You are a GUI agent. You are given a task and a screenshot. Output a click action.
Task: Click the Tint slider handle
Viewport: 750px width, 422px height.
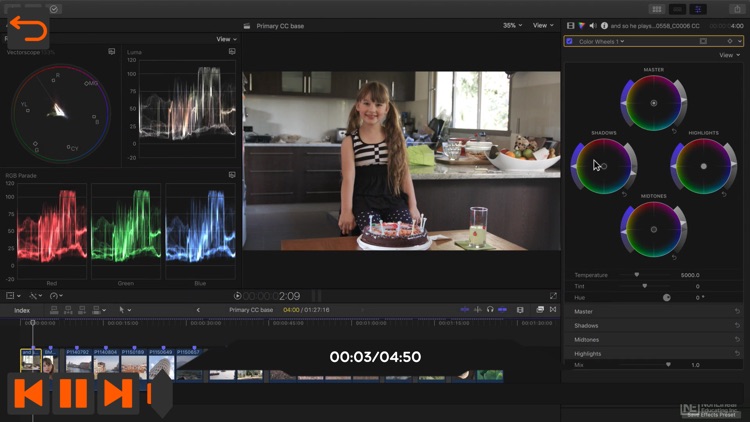point(645,286)
